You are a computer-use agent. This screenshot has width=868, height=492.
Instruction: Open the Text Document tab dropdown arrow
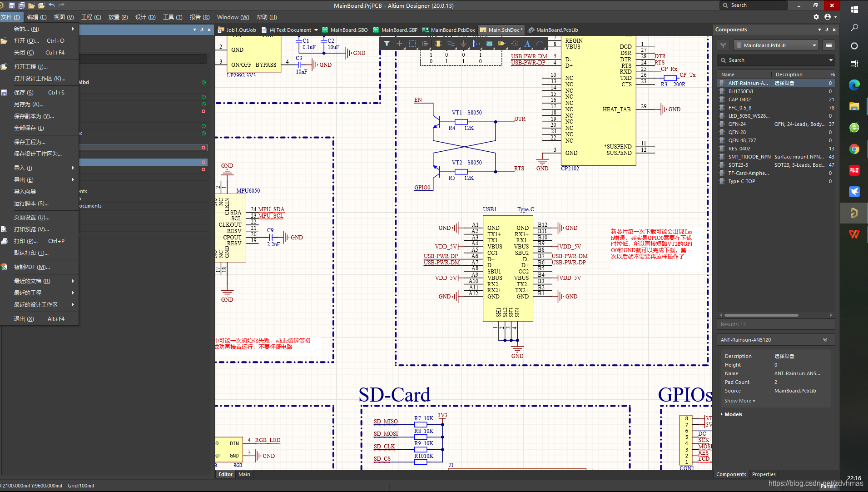[316, 30]
